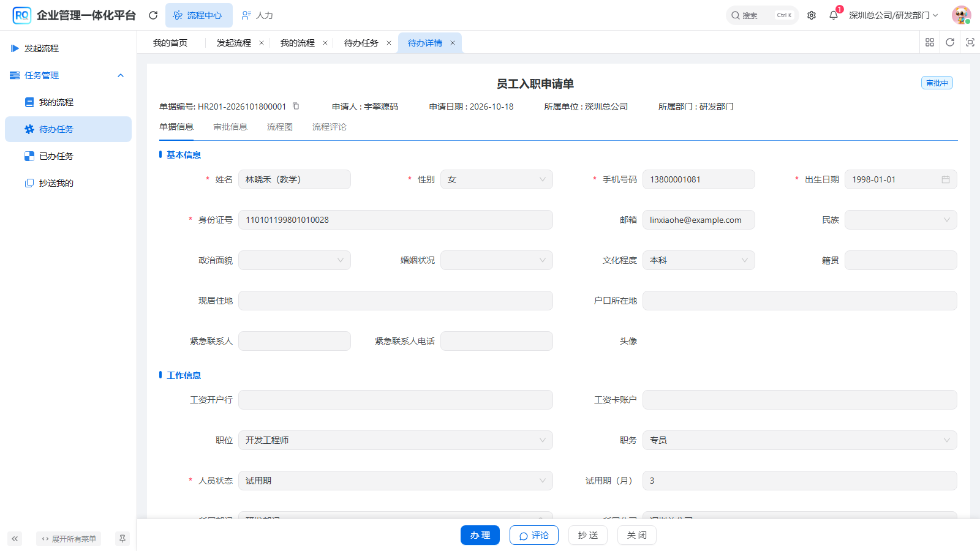Switch to 人力 module
Screen dimensions: 980x551
click(257, 15)
